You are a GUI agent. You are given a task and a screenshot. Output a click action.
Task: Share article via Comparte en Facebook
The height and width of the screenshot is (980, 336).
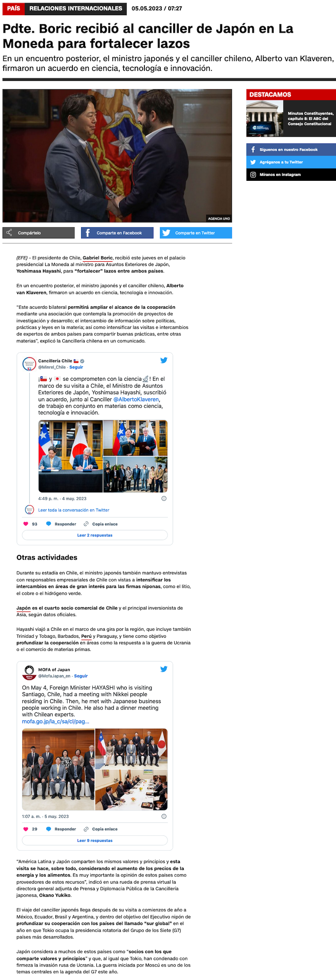click(x=117, y=233)
